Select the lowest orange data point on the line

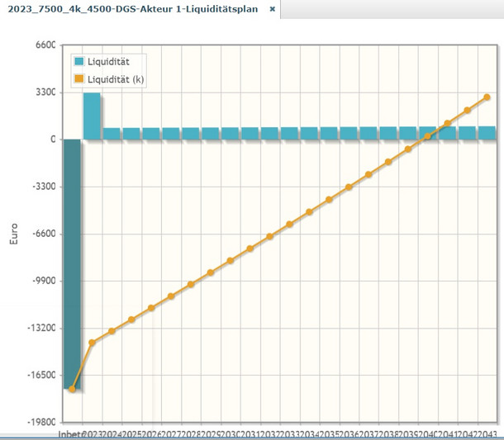click(73, 389)
